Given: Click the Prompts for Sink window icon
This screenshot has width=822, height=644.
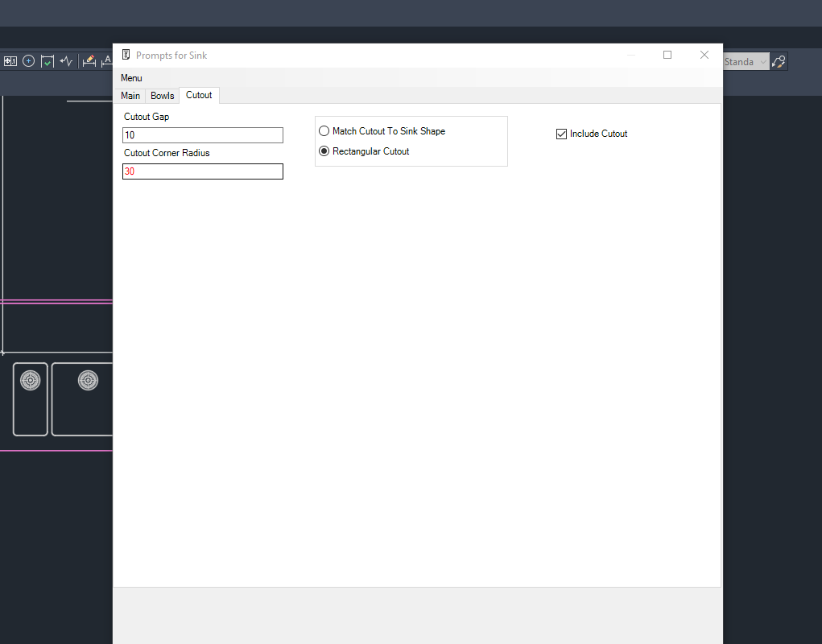Looking at the screenshot, I should [x=126, y=55].
